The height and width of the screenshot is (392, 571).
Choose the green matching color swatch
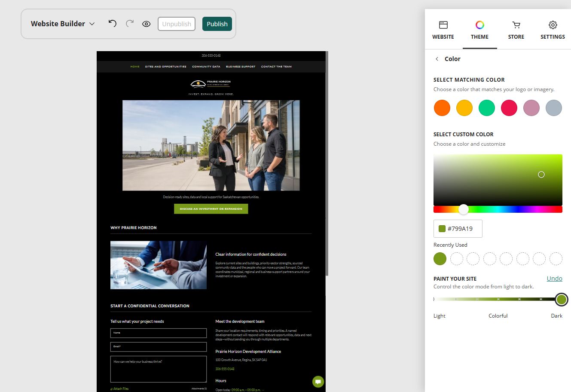pos(487,108)
